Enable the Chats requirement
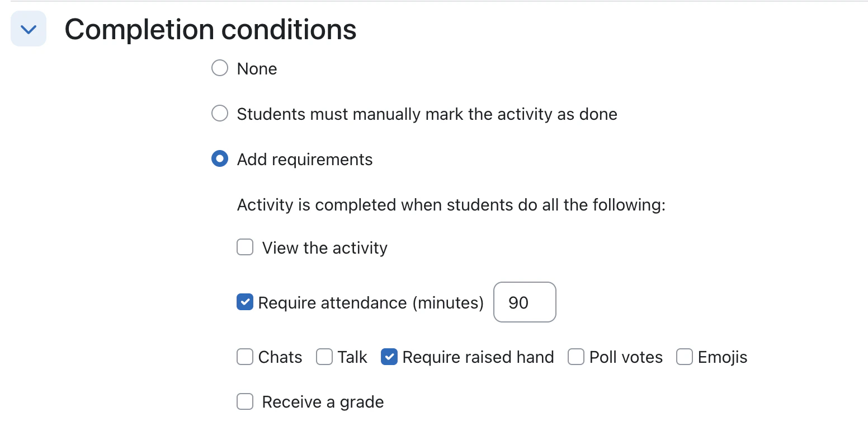 [x=244, y=357]
